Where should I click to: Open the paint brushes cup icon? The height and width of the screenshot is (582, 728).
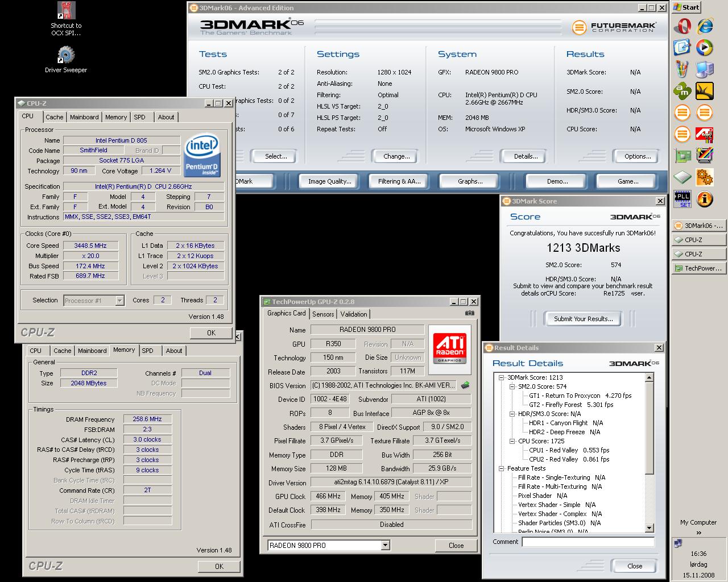click(682, 69)
